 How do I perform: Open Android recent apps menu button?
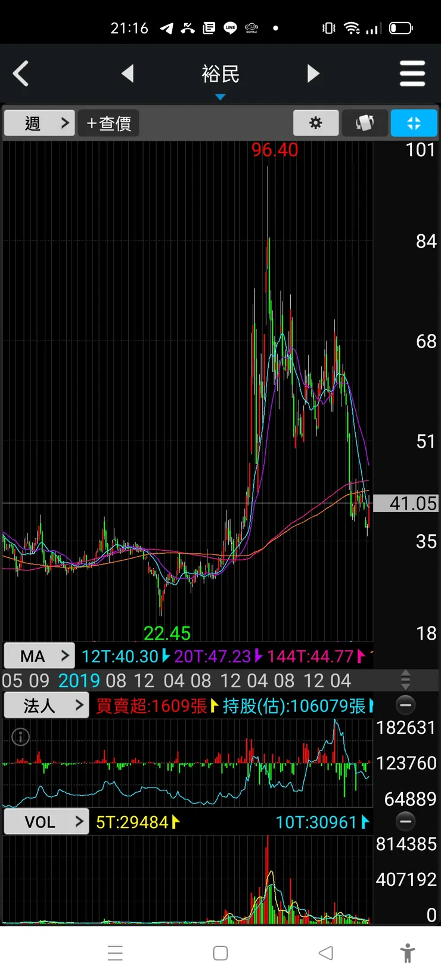(x=116, y=953)
